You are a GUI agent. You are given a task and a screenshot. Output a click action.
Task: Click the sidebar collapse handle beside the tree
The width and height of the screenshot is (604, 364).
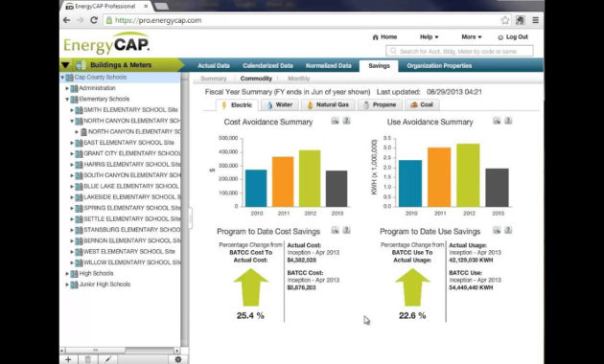tap(190, 218)
